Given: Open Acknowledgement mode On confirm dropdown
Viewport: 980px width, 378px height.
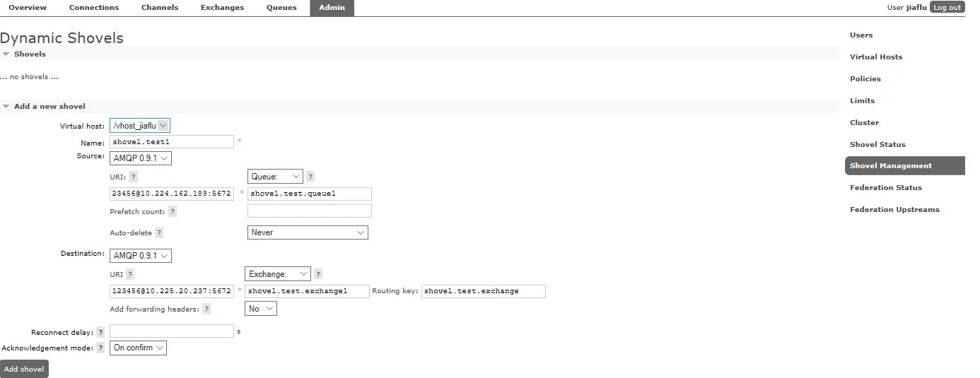Looking at the screenshot, I should point(138,348).
